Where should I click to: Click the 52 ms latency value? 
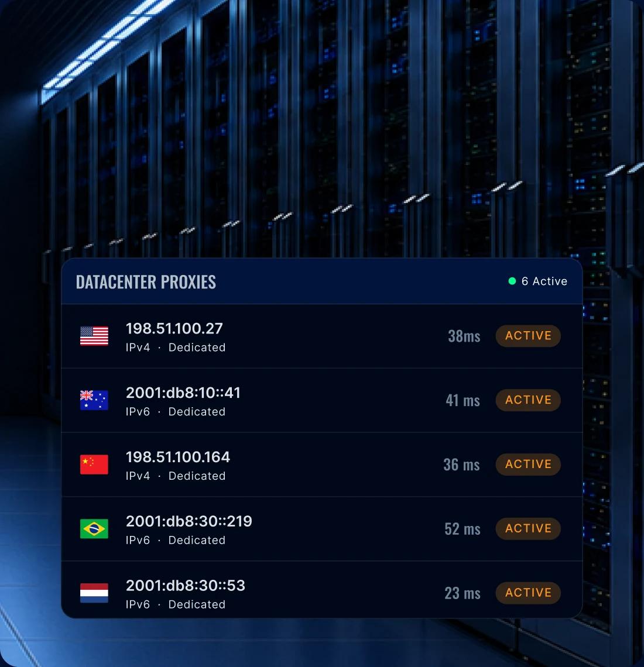pyautogui.click(x=463, y=529)
